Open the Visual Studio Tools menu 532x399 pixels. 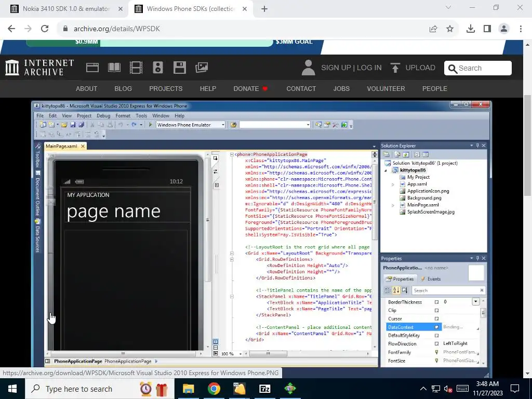coord(141,116)
